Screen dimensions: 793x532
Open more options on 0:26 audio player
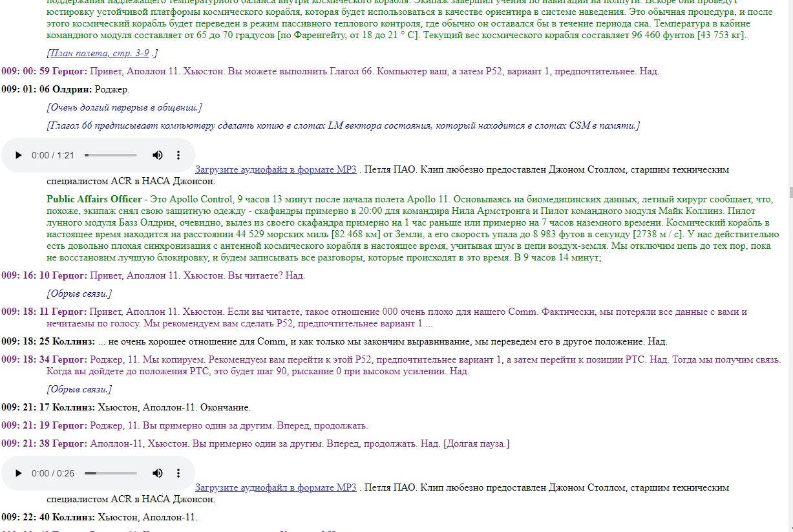(x=178, y=473)
